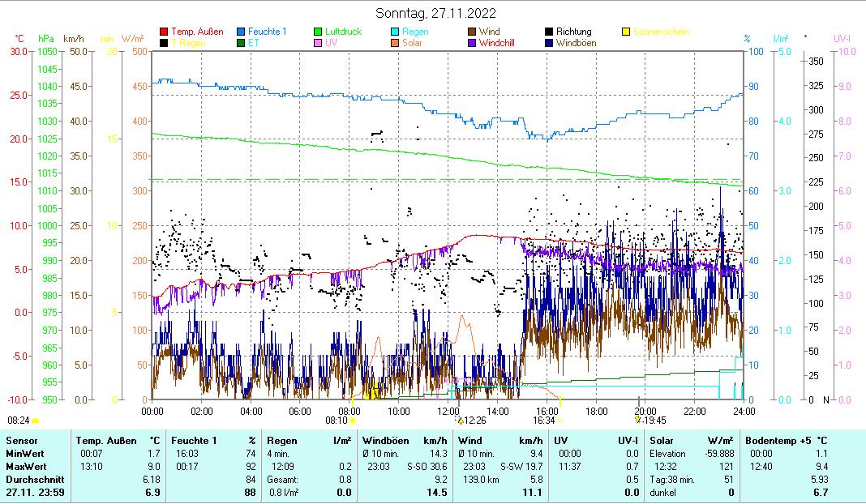
Task: Click the orange Solar legend square
Action: [395, 43]
